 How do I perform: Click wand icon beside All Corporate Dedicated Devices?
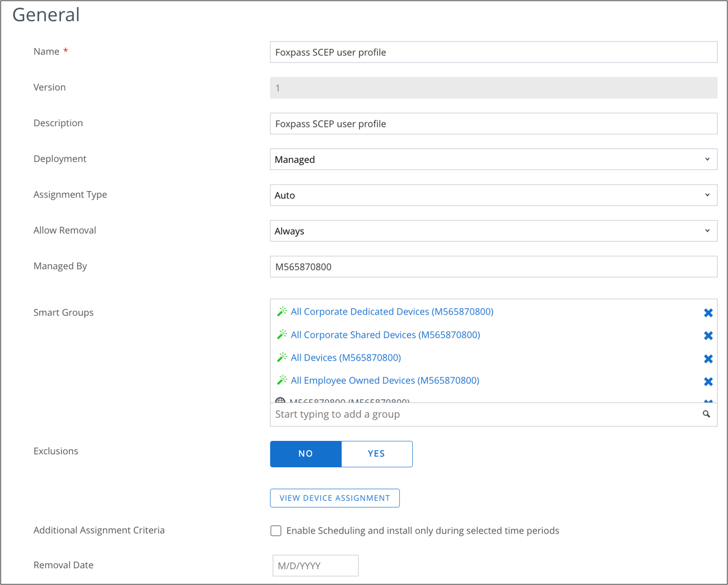tap(282, 311)
